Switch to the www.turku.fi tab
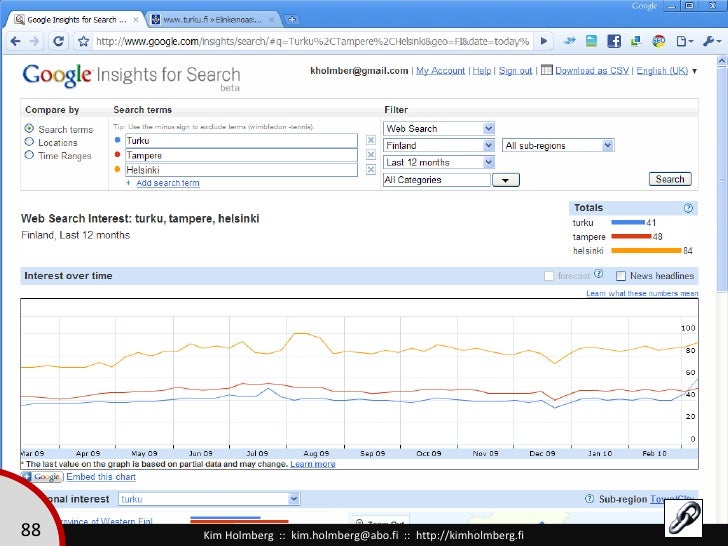 point(213,20)
